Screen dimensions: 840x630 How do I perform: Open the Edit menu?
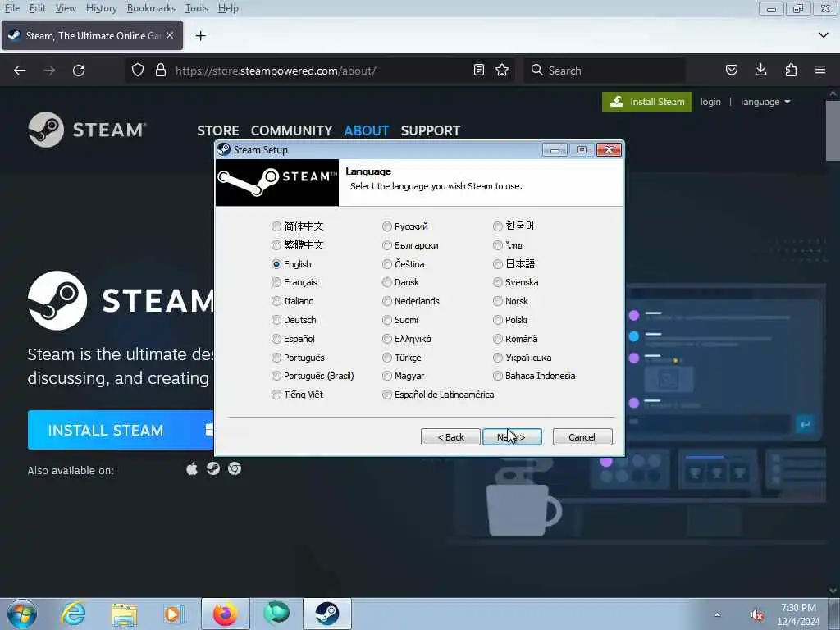coord(37,8)
